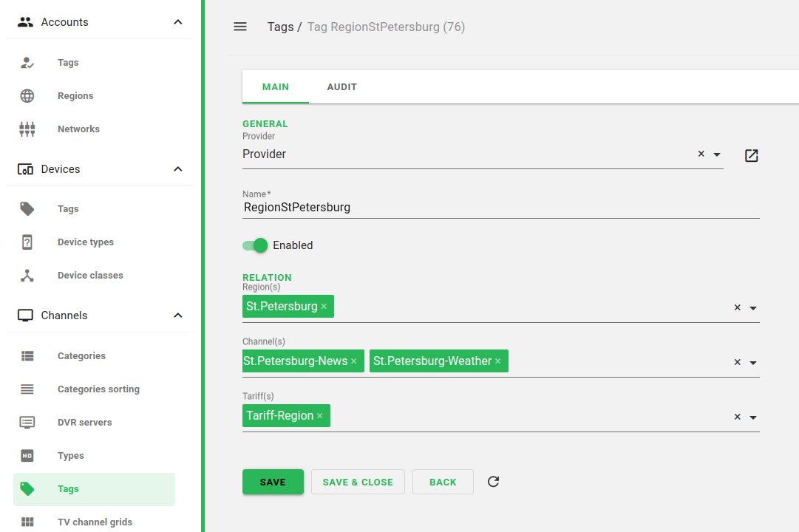799x532 pixels.
Task: Open Networks icon in sidebar
Action: tap(27, 129)
